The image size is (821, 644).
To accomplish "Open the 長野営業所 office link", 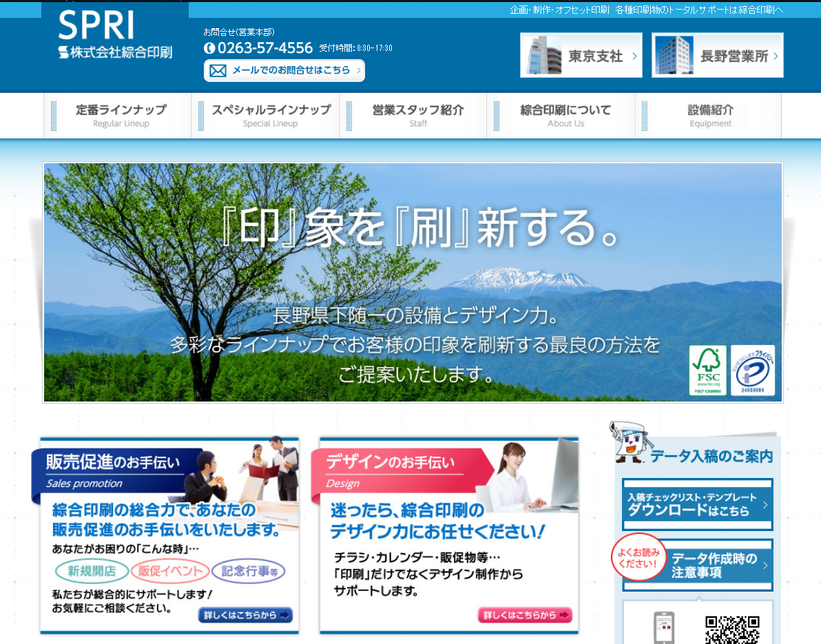I will pyautogui.click(x=717, y=56).
